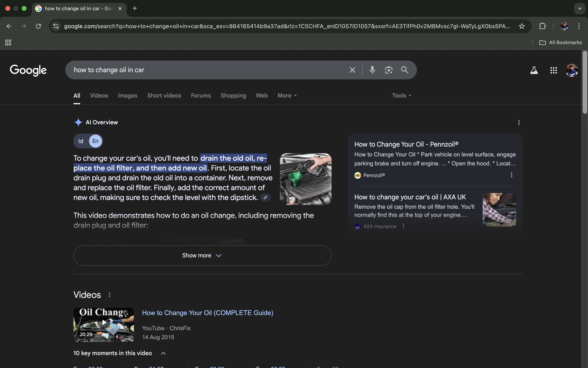Play the ChrisFix Oil Change video thumbnail

(x=104, y=324)
